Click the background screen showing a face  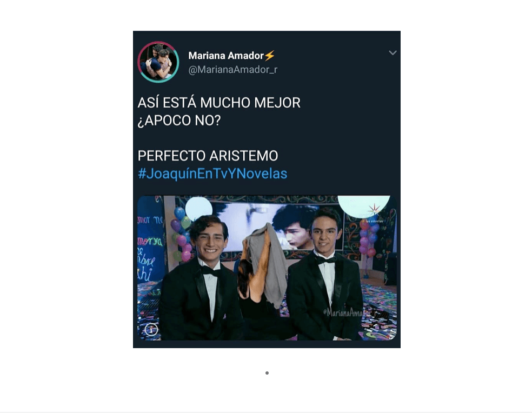pyautogui.click(x=268, y=225)
